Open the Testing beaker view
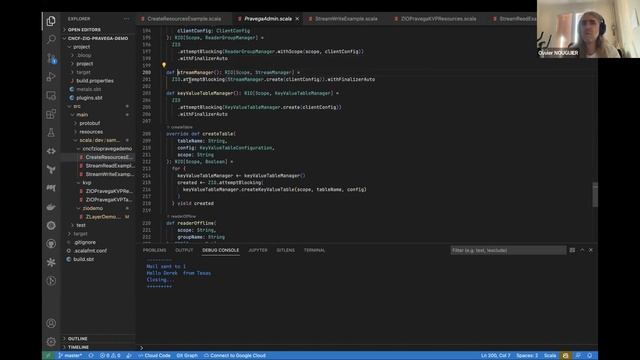 click(51, 132)
